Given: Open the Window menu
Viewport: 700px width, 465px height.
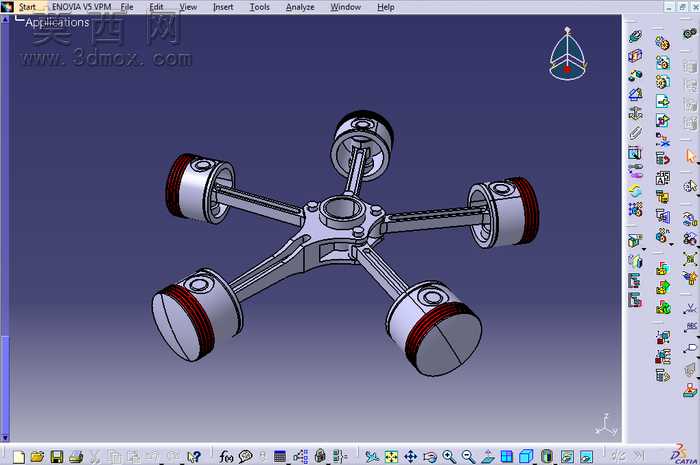Looking at the screenshot, I should click(346, 7).
